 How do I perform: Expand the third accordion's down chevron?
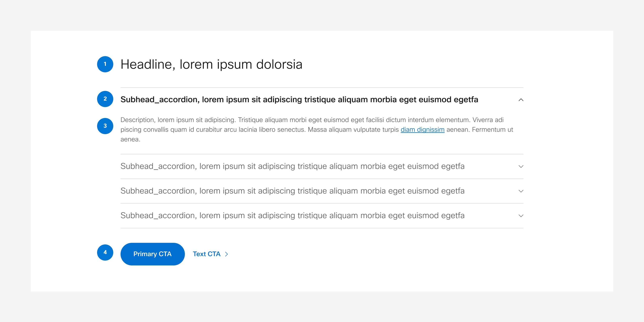pos(521,191)
